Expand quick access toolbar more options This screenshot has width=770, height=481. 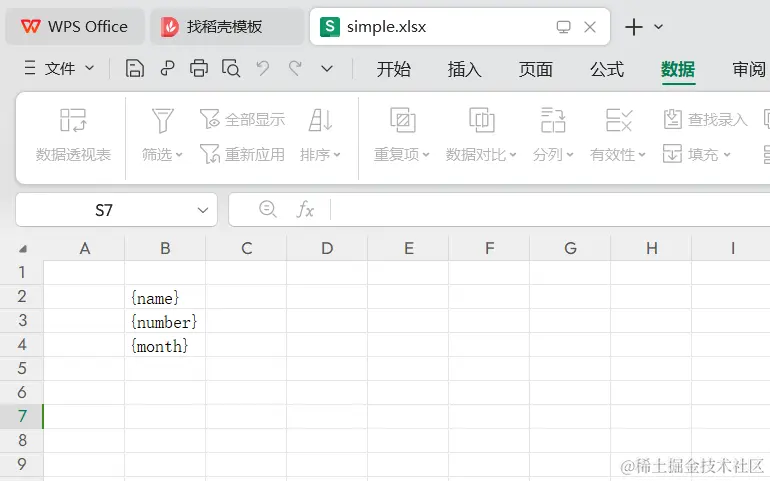pos(327,68)
